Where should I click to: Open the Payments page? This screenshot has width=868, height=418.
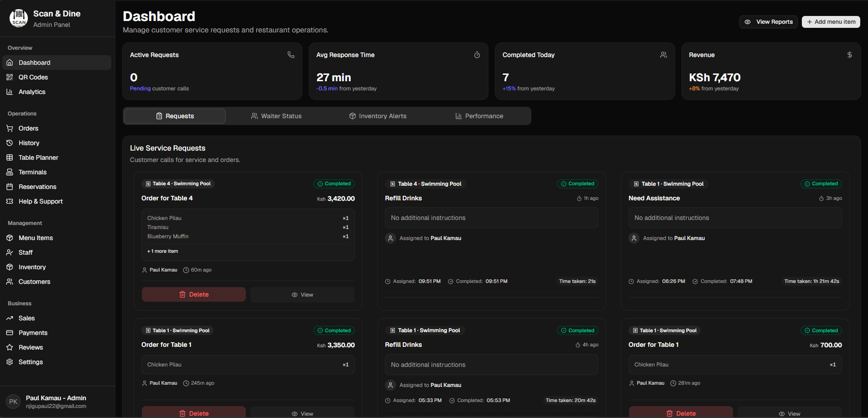[57, 333]
